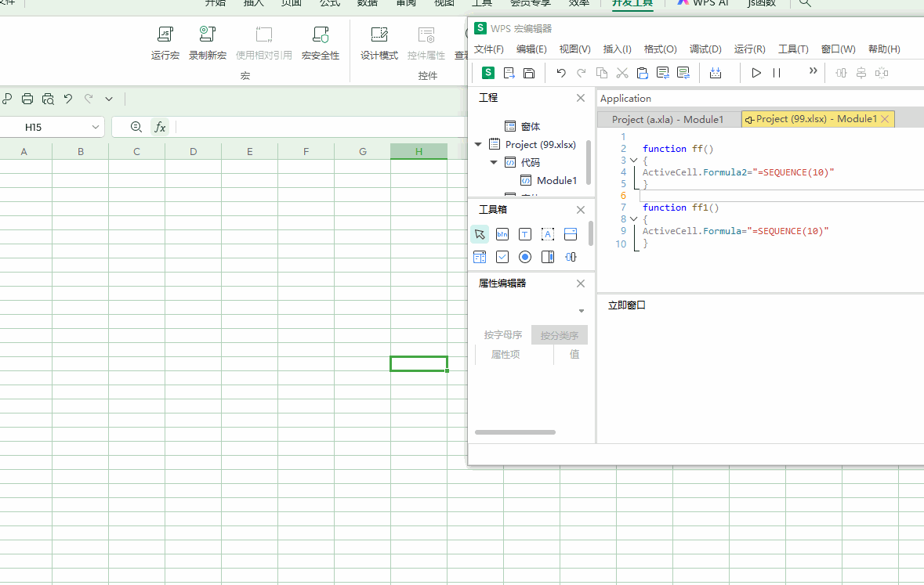Open 调试(D) menu in macro editor
Screen dimensions: 924x585
click(x=705, y=49)
